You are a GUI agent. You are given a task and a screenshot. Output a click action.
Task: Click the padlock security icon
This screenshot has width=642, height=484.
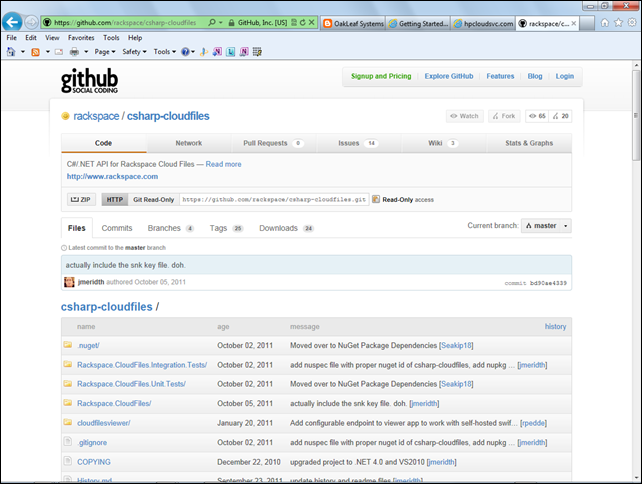231,23
